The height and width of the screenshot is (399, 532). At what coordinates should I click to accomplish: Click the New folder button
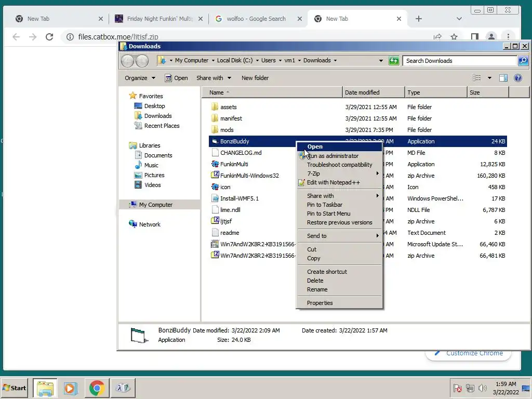coord(255,78)
